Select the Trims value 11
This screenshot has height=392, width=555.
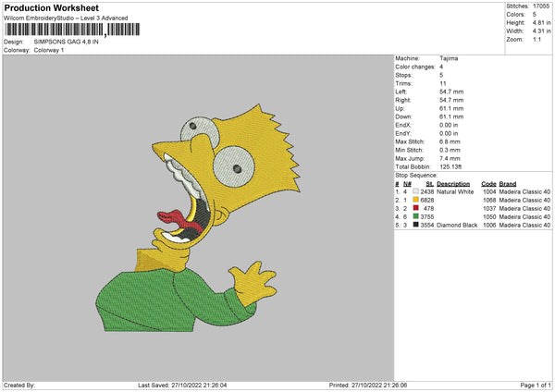click(x=443, y=83)
